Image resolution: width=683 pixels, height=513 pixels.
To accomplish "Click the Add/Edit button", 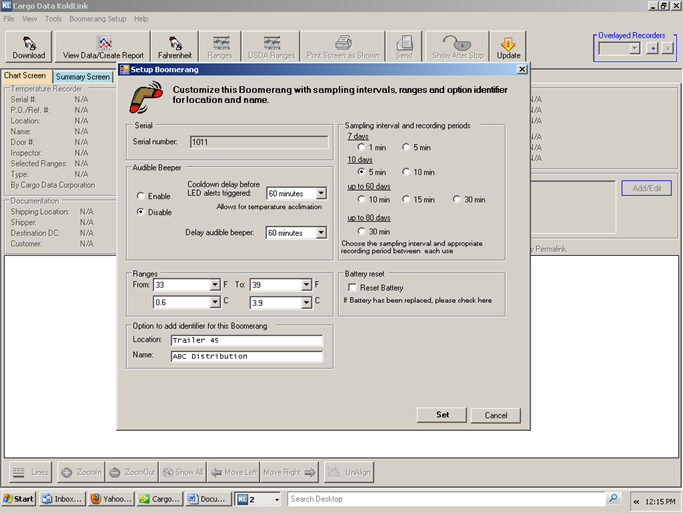I will point(646,188).
